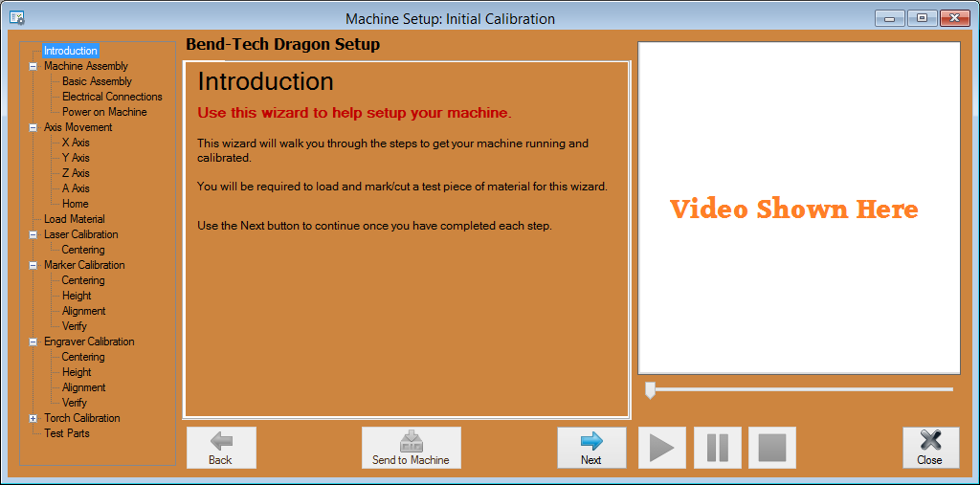Image resolution: width=980 pixels, height=485 pixels.
Task: Open Height under Marker Calibration
Action: 77,296
